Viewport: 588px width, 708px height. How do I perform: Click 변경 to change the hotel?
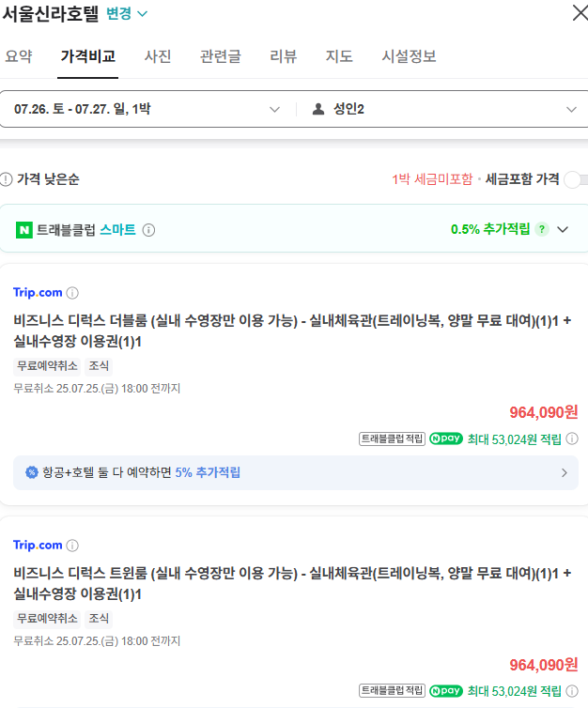coord(127,13)
